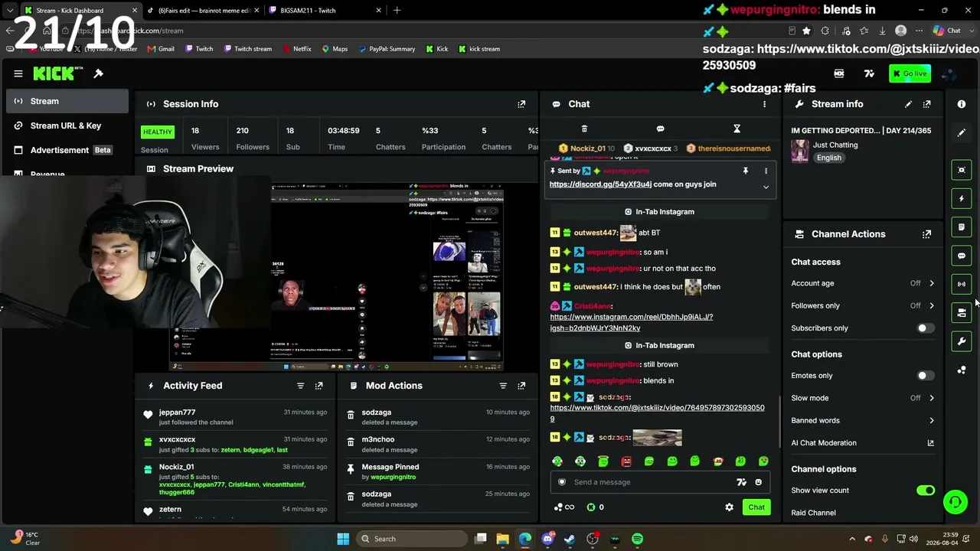Toggle the wrench widget in right sidebar
Image resolution: width=980 pixels, height=551 pixels.
[962, 341]
